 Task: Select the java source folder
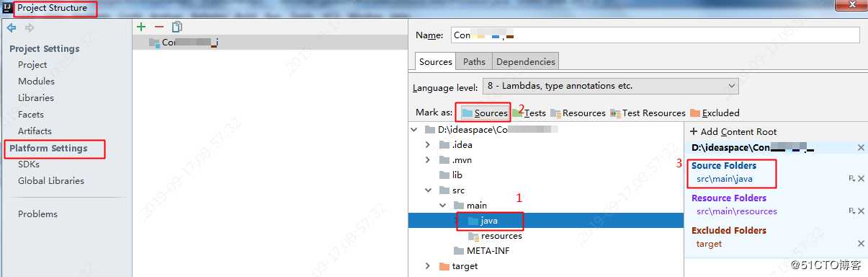483,221
